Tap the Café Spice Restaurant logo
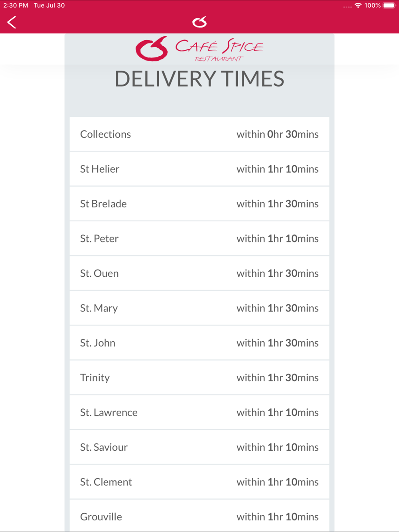The height and width of the screenshot is (532, 399). click(199, 49)
